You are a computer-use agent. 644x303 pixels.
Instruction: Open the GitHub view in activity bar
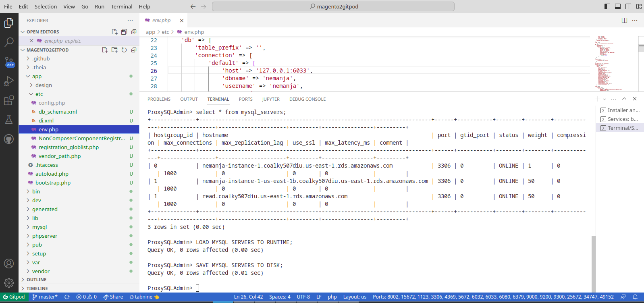9,139
